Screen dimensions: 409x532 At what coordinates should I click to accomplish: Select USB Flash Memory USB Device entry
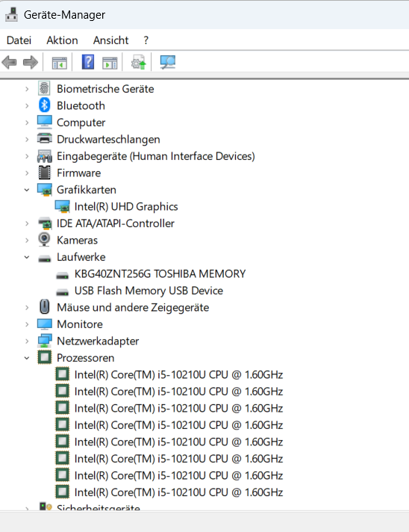(149, 291)
